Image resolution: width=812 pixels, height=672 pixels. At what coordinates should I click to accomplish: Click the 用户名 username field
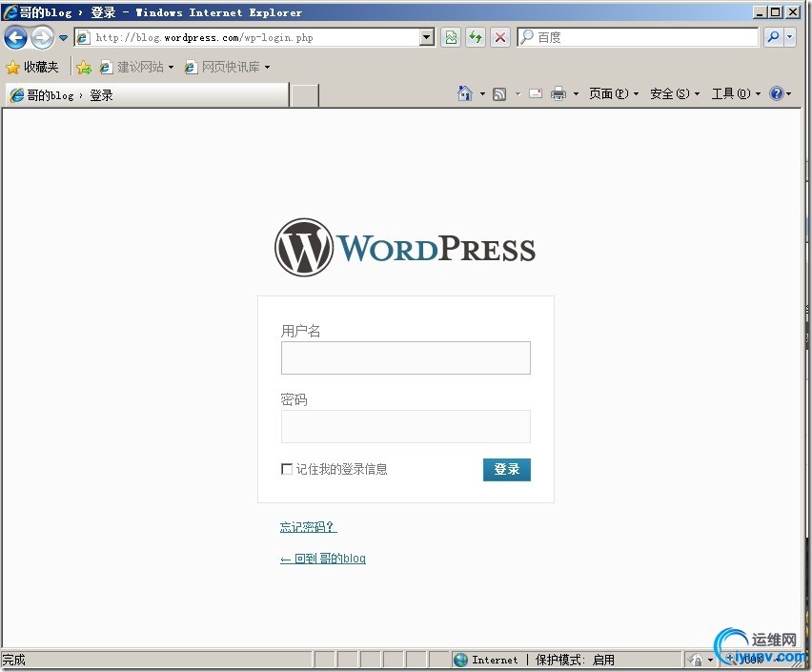(405, 357)
